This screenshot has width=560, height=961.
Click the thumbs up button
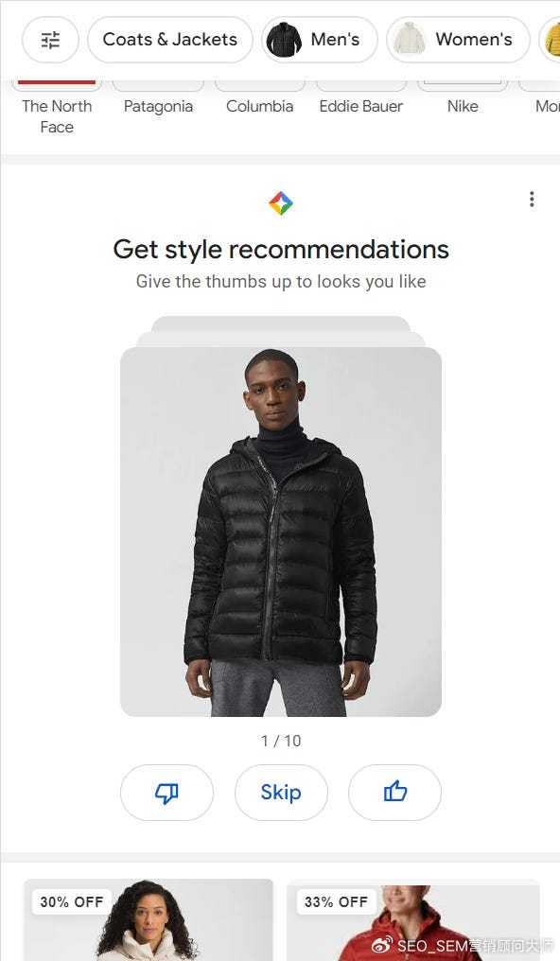[x=394, y=793]
